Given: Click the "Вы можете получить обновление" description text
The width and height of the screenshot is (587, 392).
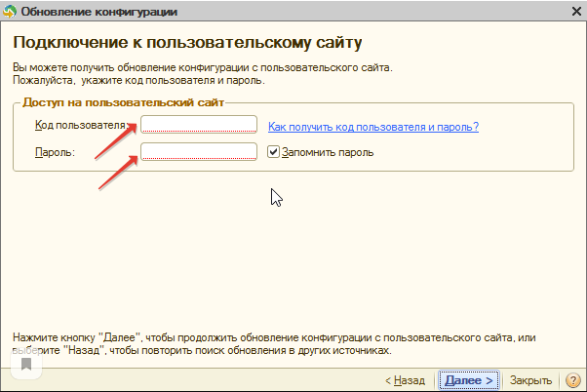Looking at the screenshot, I should click(x=202, y=67).
